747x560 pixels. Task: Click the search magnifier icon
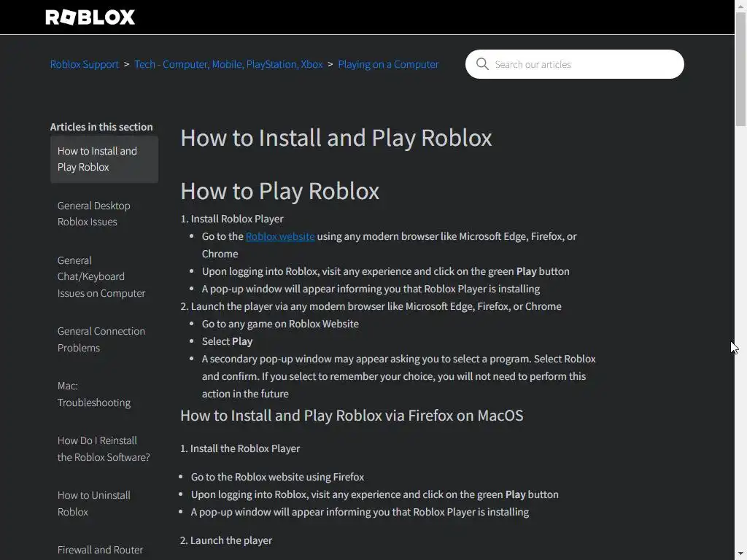tap(482, 64)
